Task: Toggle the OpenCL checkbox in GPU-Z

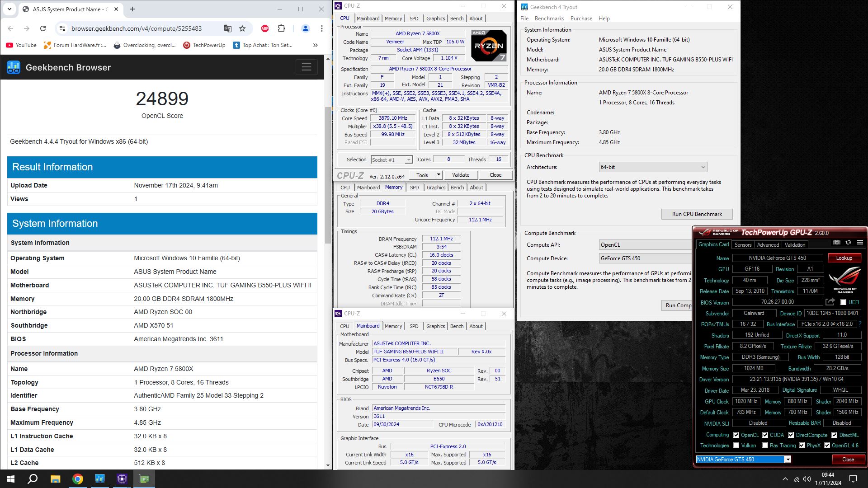Action: pos(736,435)
